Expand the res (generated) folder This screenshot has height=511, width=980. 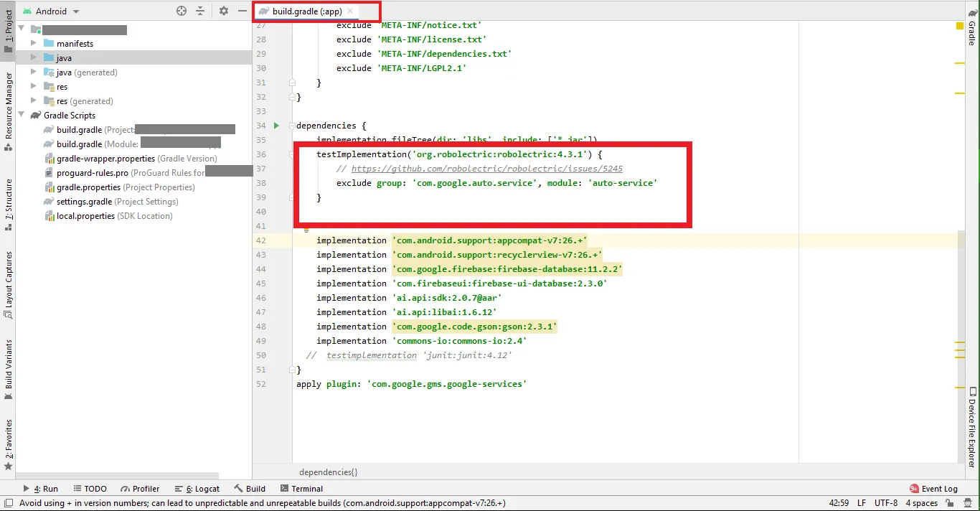tap(34, 100)
